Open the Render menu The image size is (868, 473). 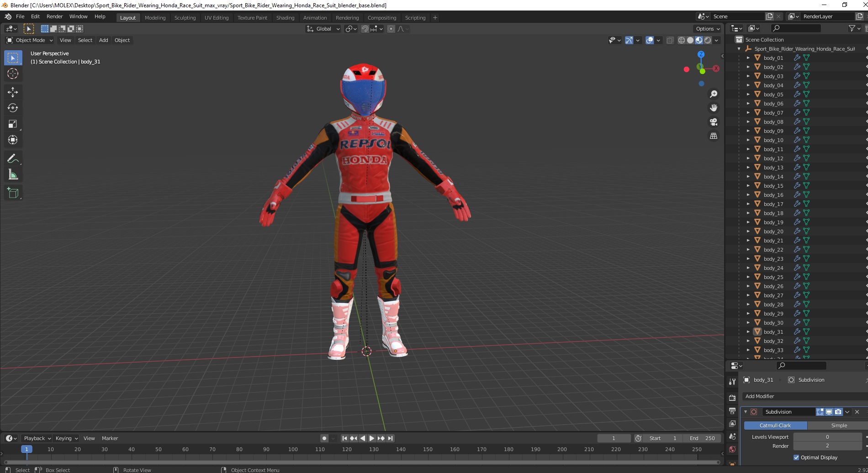pos(54,16)
